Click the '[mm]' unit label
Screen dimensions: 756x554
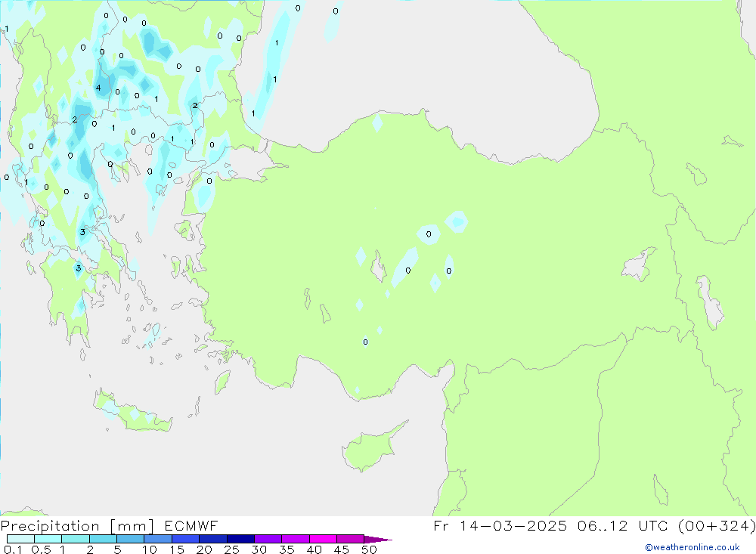132,526
